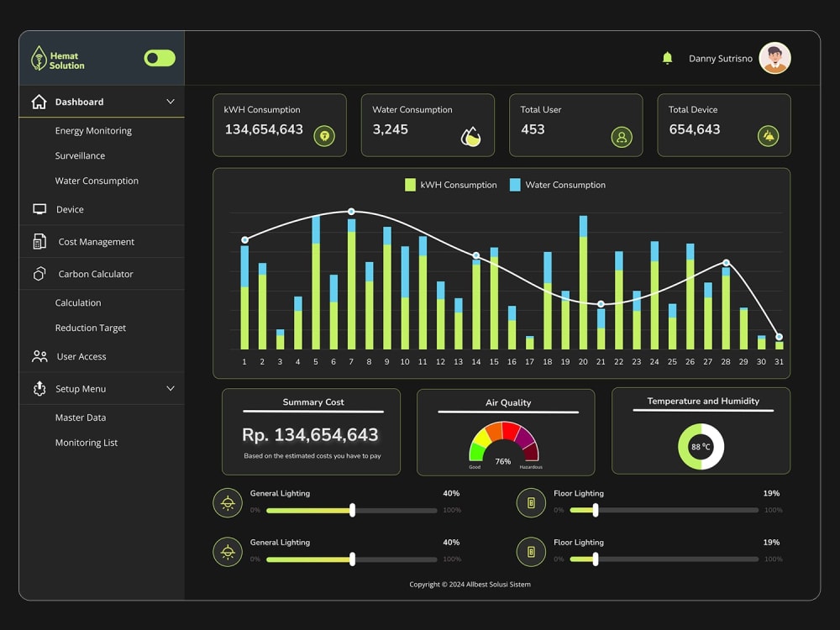Click the 3,245 water consumption value
The width and height of the screenshot is (840, 630).
pyautogui.click(x=390, y=129)
